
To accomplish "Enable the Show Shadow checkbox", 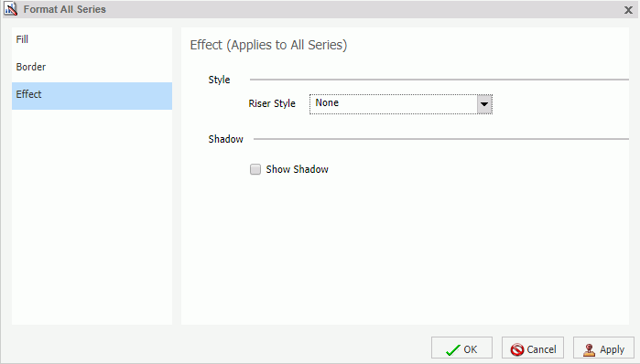I will (255, 169).
